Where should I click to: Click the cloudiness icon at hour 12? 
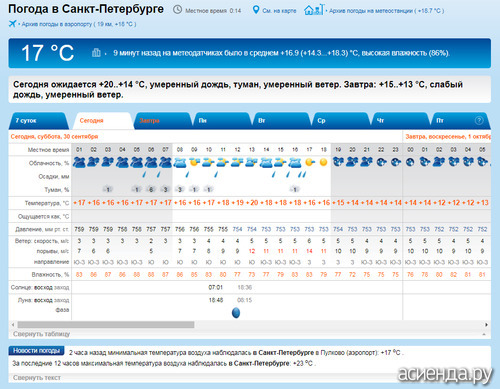[x=237, y=162]
